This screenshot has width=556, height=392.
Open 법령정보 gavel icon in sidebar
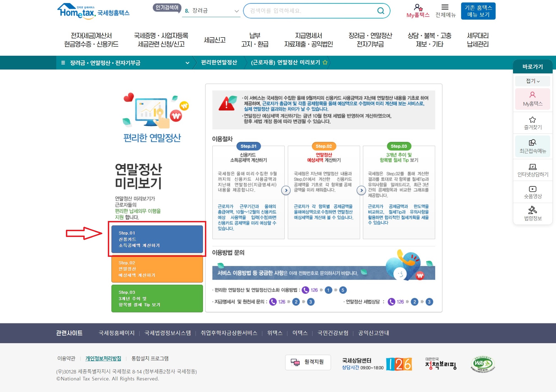[532, 210]
